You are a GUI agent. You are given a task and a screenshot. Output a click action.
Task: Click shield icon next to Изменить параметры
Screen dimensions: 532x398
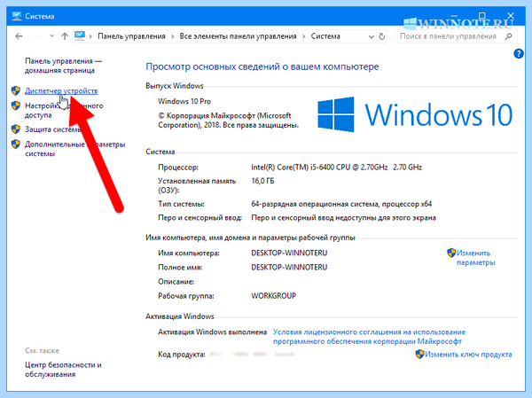451,253
